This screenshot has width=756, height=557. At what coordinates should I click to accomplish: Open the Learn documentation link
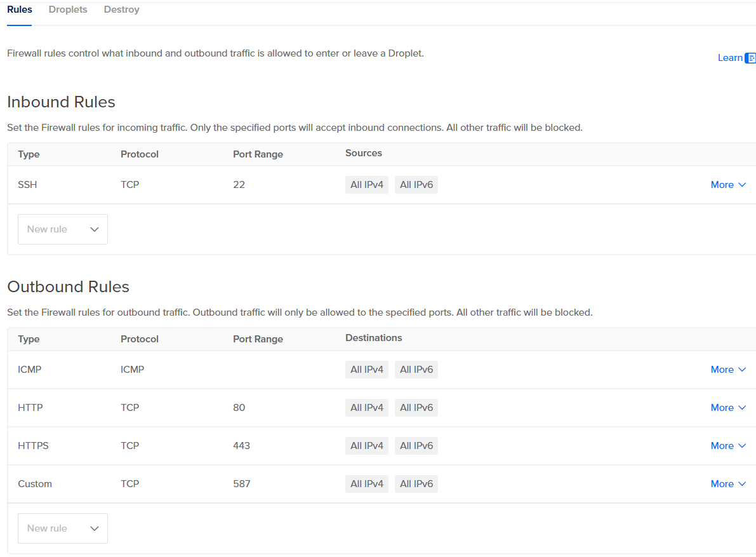730,58
